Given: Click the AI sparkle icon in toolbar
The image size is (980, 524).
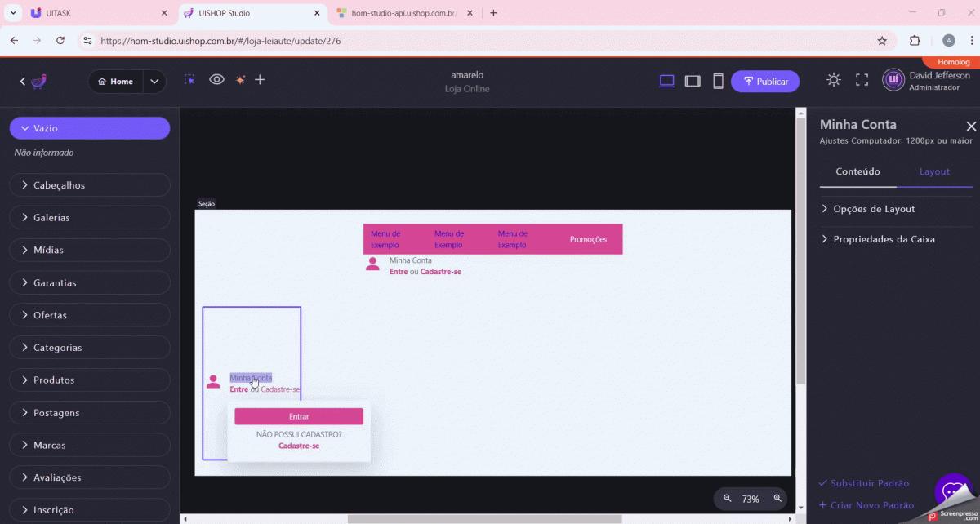Looking at the screenshot, I should (x=240, y=80).
